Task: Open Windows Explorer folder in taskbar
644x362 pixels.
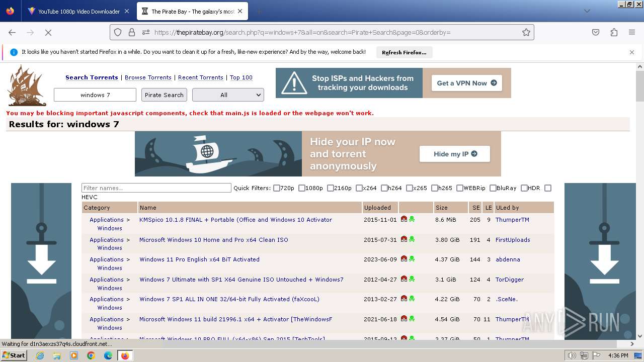Action: tap(57, 355)
